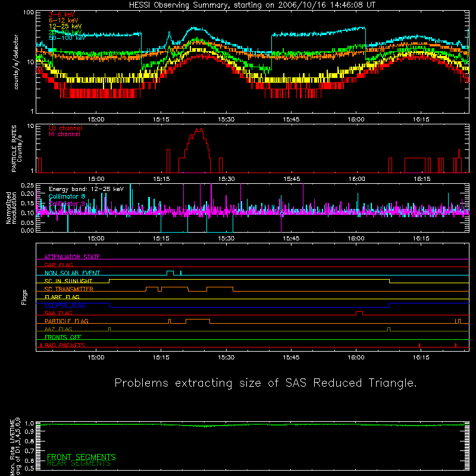The height and width of the screenshot is (476, 476).
Task: Select the 'FLARE FLAG' label
Action: tap(62, 297)
